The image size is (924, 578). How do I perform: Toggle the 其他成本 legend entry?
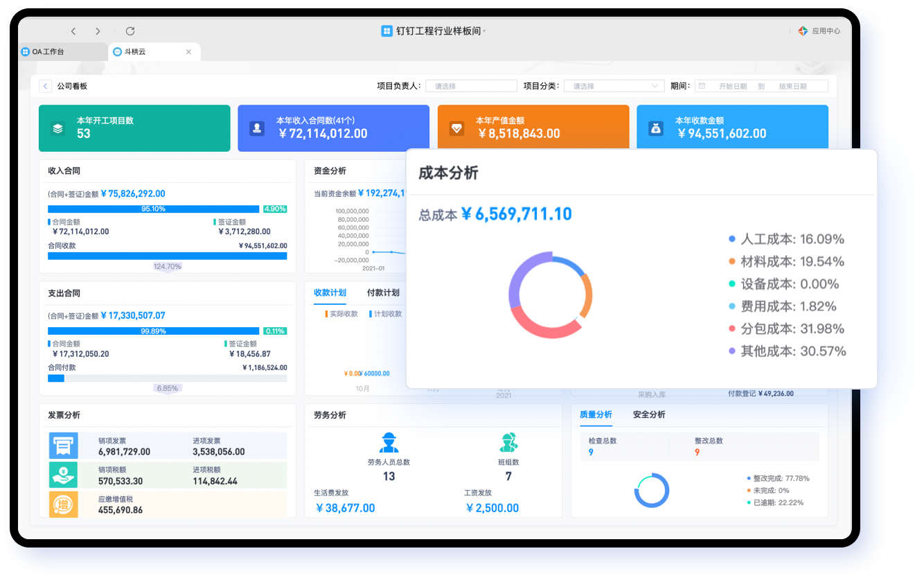coord(788,351)
